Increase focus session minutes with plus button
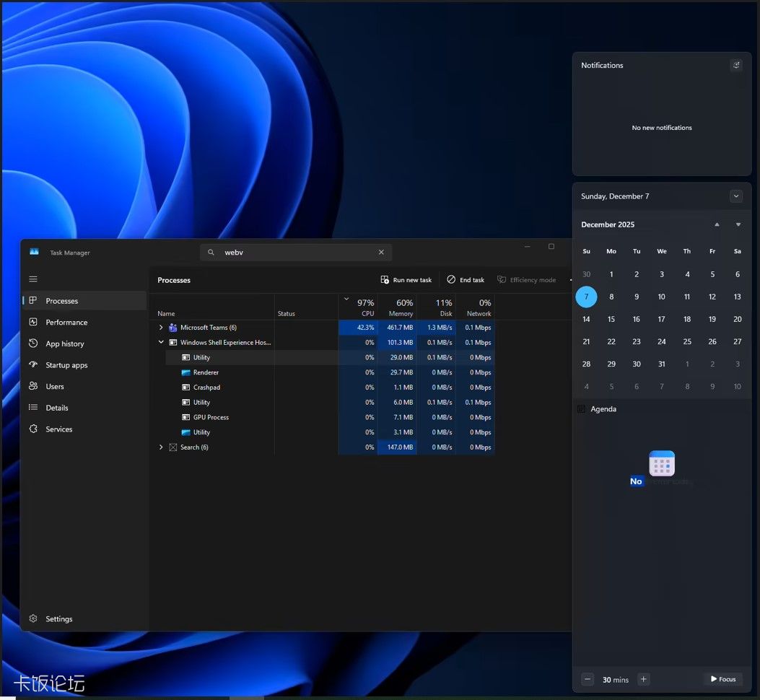 click(644, 679)
